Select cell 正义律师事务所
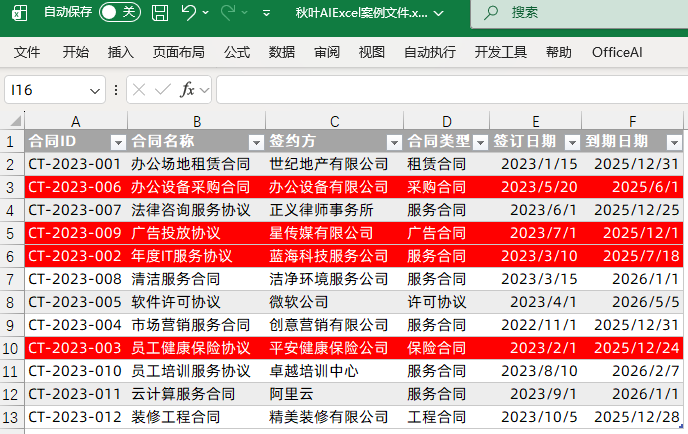This screenshot has height=434, width=688. pos(334,210)
